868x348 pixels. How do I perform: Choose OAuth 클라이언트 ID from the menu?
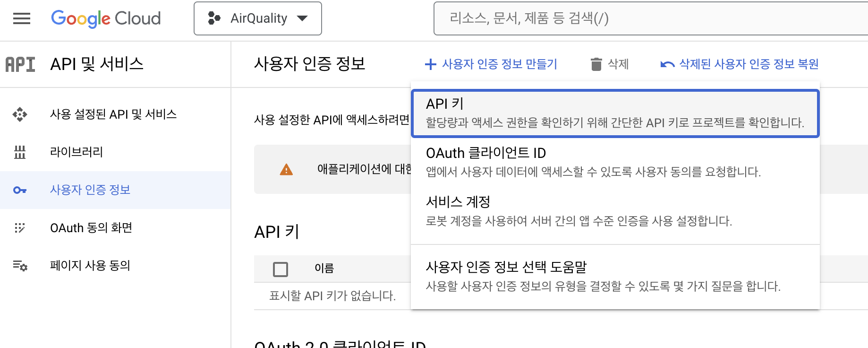click(615, 162)
